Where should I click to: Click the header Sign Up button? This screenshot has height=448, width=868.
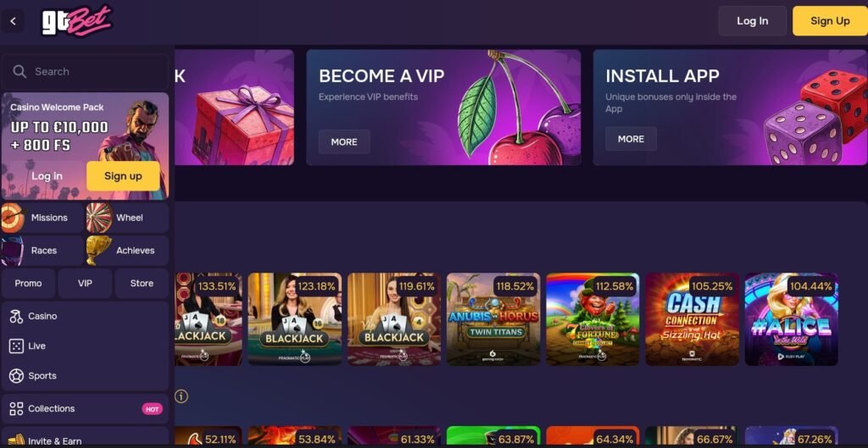coord(830,21)
